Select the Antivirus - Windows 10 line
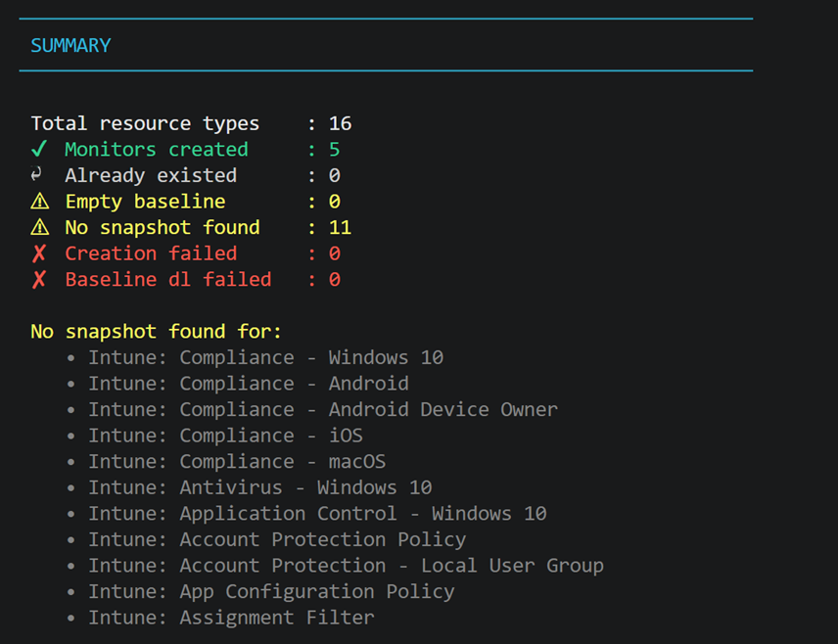The width and height of the screenshot is (838, 644). [259, 487]
